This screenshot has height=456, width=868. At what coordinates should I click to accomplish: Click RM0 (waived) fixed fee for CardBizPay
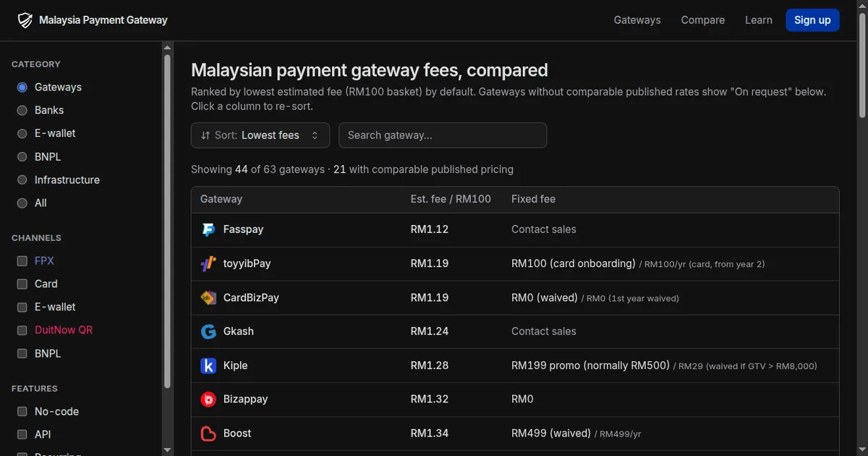click(x=545, y=297)
